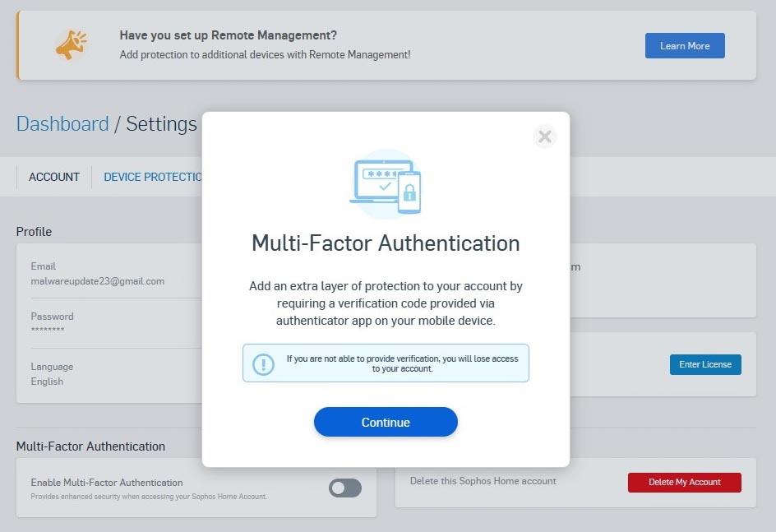Click the megaphone announcement icon

(72, 44)
